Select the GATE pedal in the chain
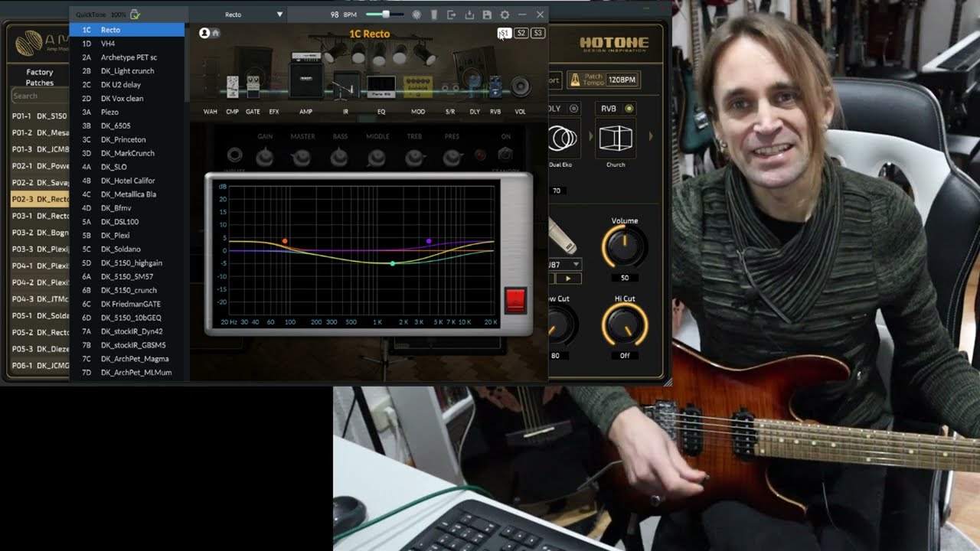The width and height of the screenshot is (980, 551). pyautogui.click(x=253, y=87)
